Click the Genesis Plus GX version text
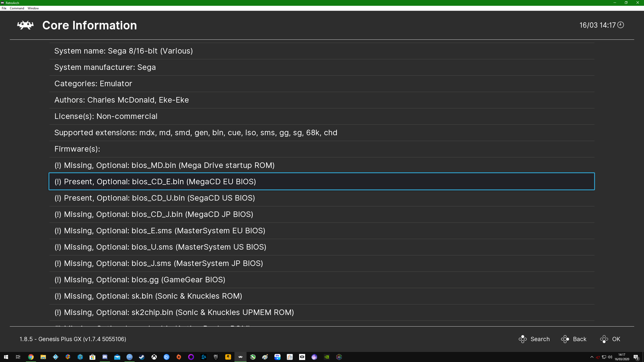Viewport: 644px width, 362px height. (x=73, y=339)
